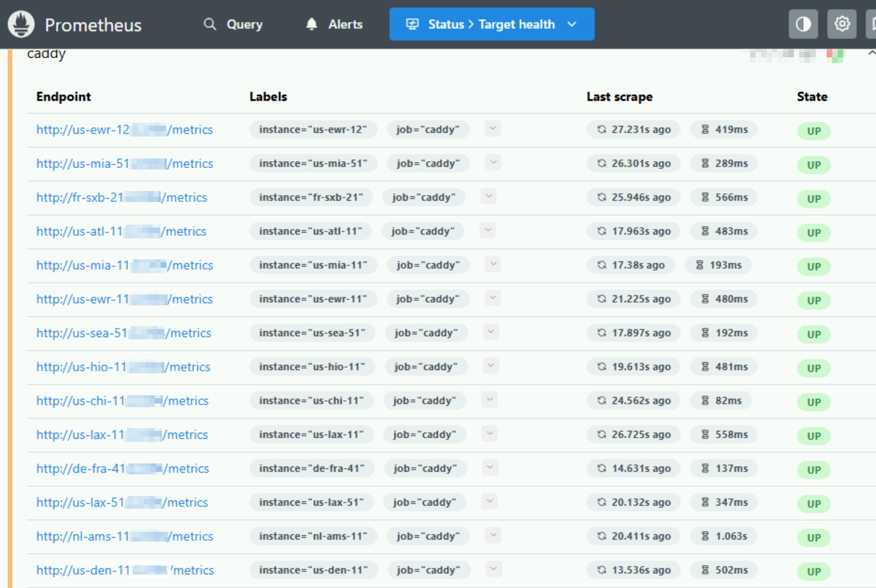Click the Alerts bell icon
The height and width of the screenshot is (588, 876).
(311, 24)
